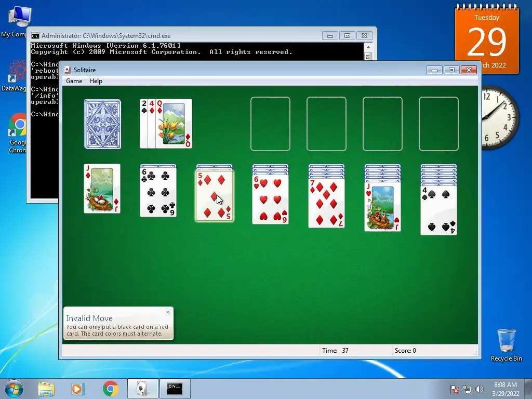Launch Windows Media Player from the taskbar
Image resolution: width=532 pixels, height=399 pixels.
point(78,389)
